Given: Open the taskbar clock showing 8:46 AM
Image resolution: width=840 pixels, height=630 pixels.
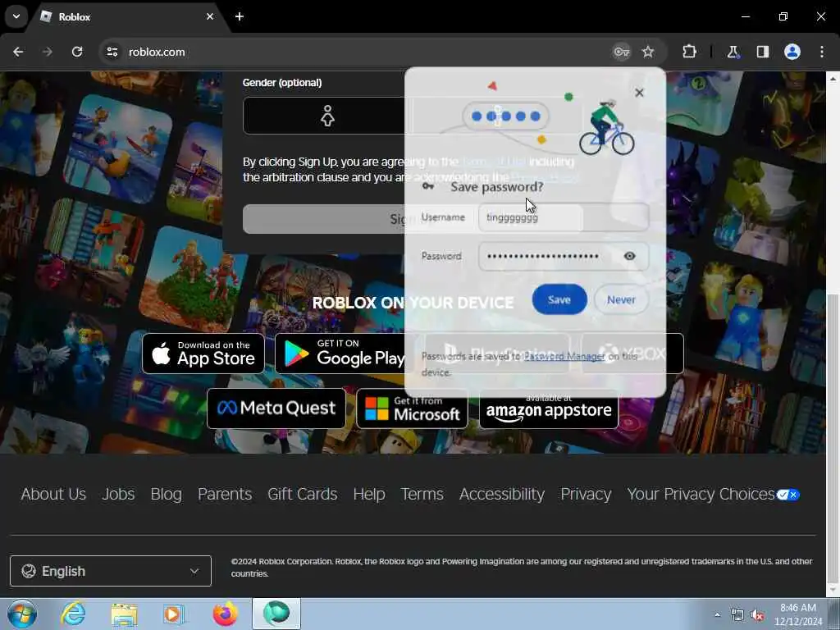Looking at the screenshot, I should tap(798, 614).
